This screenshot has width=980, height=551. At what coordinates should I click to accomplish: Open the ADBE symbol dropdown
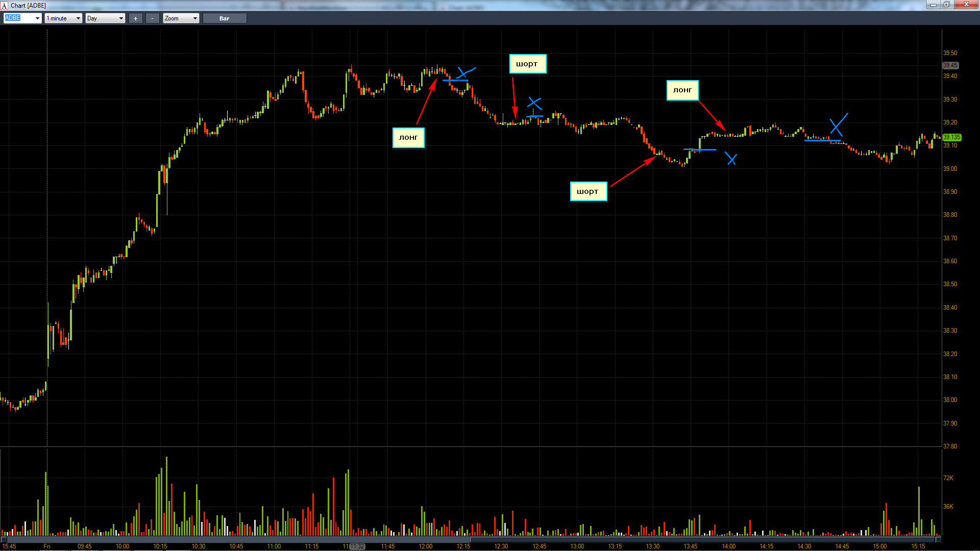(37, 18)
